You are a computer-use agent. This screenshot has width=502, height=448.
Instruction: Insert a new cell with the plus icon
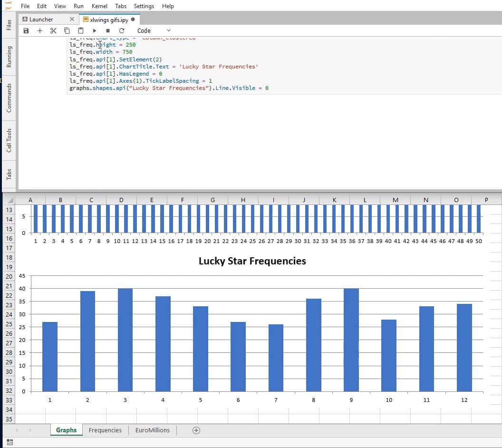click(x=40, y=30)
